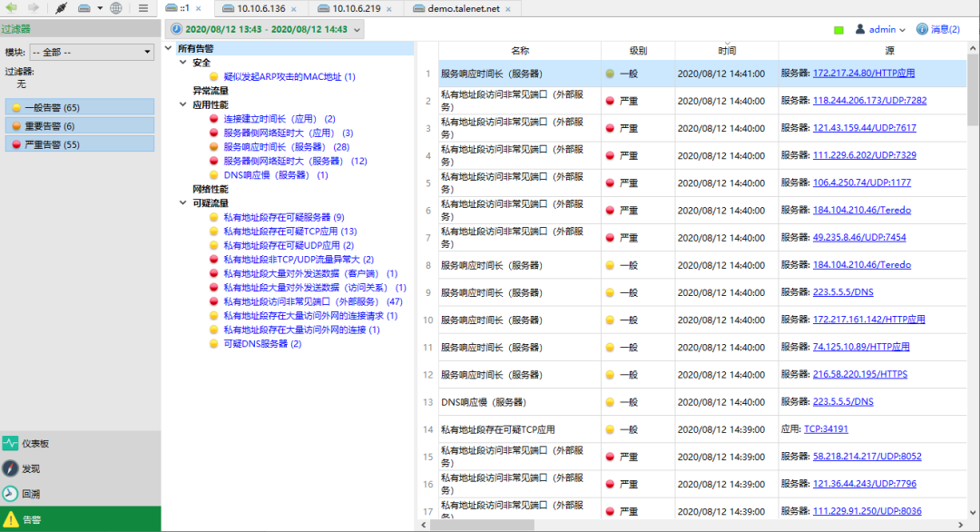
Task: Click the plug connect icon in toolbar
Action: coord(61,8)
